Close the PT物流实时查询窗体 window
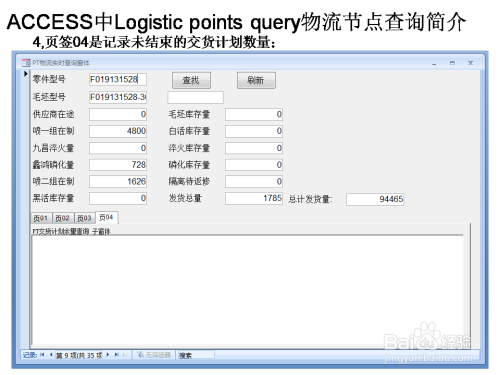 470,63
